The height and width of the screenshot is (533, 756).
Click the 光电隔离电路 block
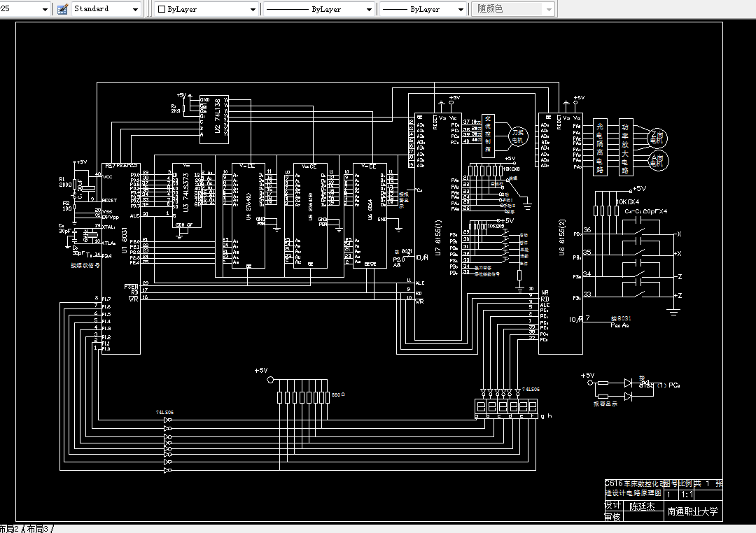600,147
